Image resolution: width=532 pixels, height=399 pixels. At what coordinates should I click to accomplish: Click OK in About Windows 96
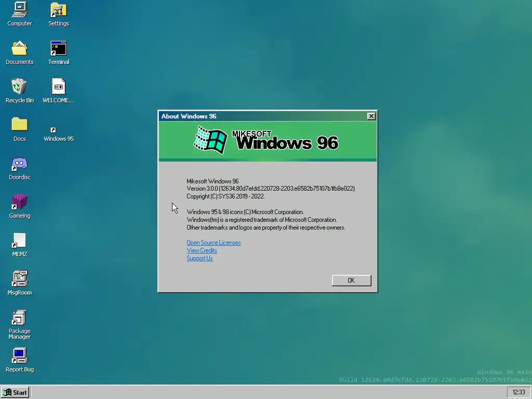(351, 280)
